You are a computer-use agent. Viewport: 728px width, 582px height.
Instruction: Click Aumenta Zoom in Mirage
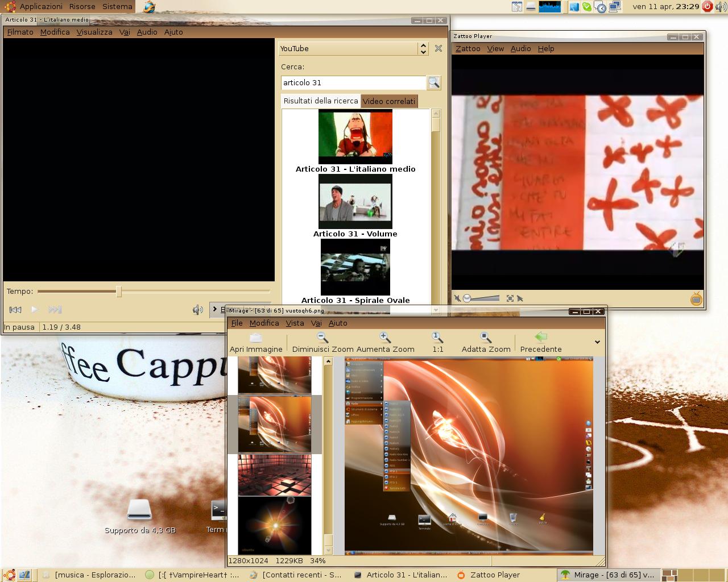[385, 343]
